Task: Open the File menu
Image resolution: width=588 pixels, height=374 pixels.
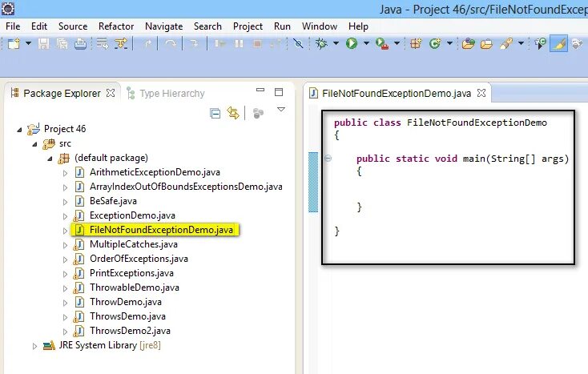Action: (13, 26)
